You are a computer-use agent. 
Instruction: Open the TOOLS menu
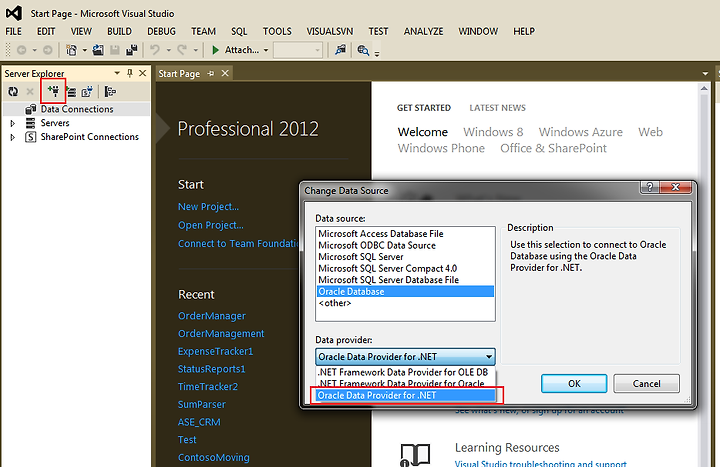[277, 31]
